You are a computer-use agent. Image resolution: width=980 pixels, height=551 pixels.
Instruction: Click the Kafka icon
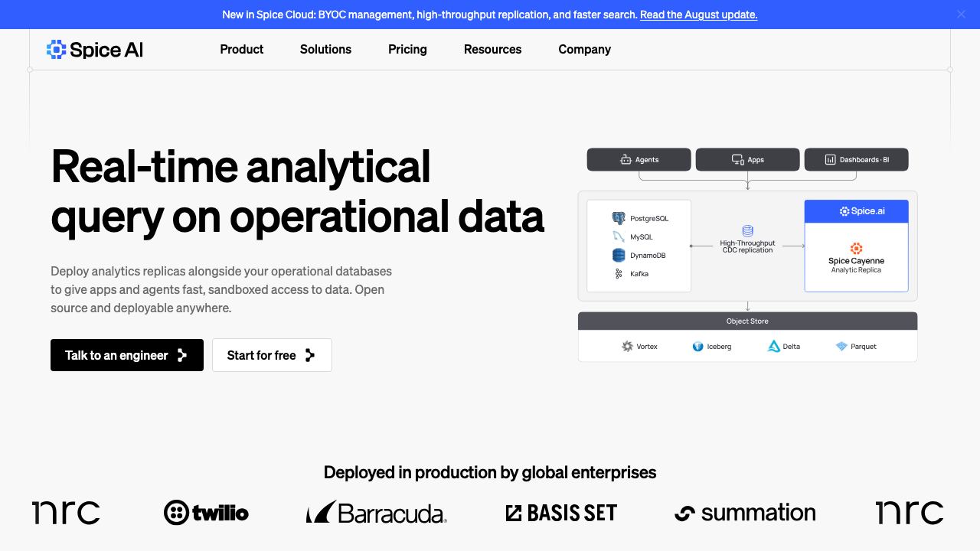(619, 273)
